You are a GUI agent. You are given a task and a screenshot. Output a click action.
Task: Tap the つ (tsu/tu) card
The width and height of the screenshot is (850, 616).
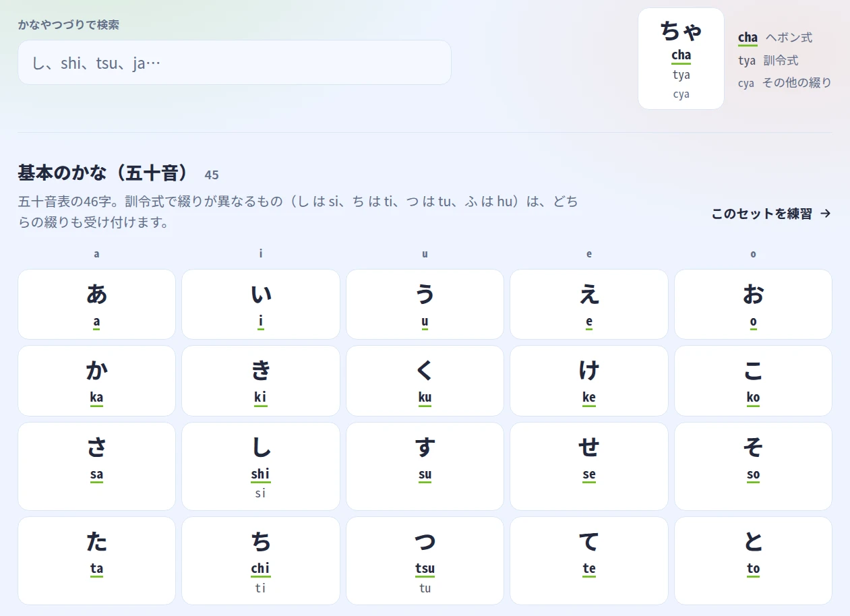[x=425, y=561]
